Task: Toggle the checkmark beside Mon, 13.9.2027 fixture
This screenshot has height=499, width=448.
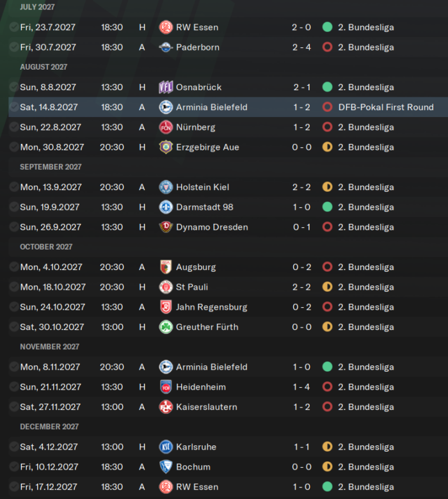Action: (x=13, y=187)
